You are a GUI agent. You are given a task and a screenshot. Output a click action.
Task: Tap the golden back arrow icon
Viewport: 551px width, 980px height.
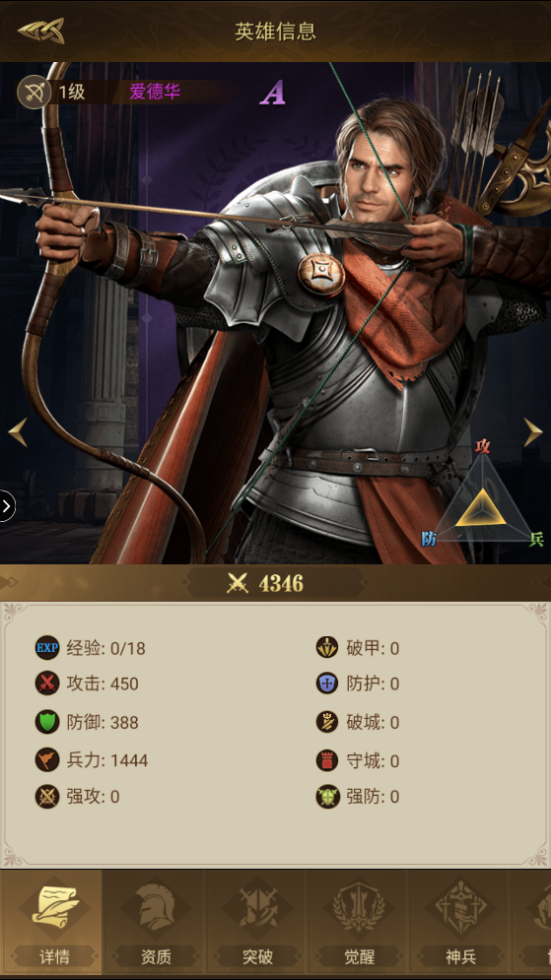(40, 31)
